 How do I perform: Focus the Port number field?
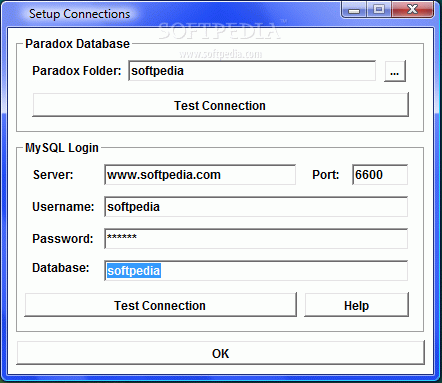[x=380, y=174]
